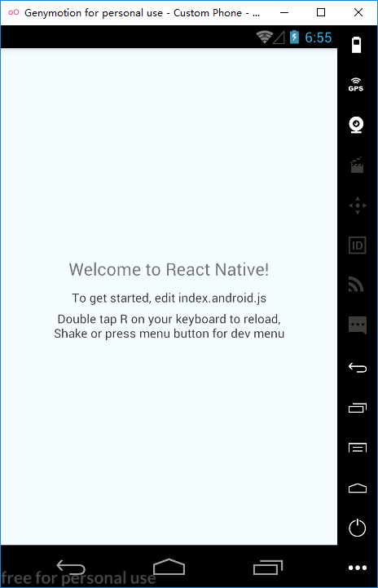This screenshot has height=588, width=378.
Task: Close the Genymotion window
Action: click(x=358, y=12)
